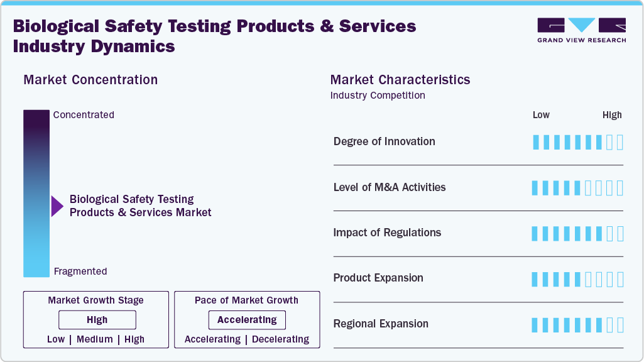Click the purple market position arrow marker

(x=57, y=206)
